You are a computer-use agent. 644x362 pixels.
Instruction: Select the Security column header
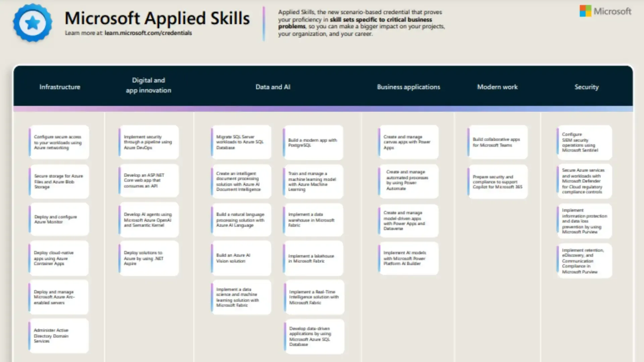[x=586, y=87]
